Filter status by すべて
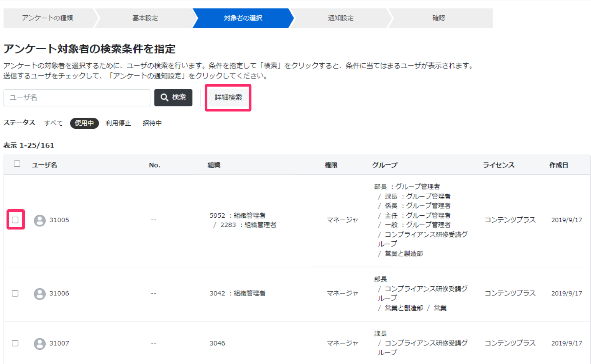 [x=53, y=123]
